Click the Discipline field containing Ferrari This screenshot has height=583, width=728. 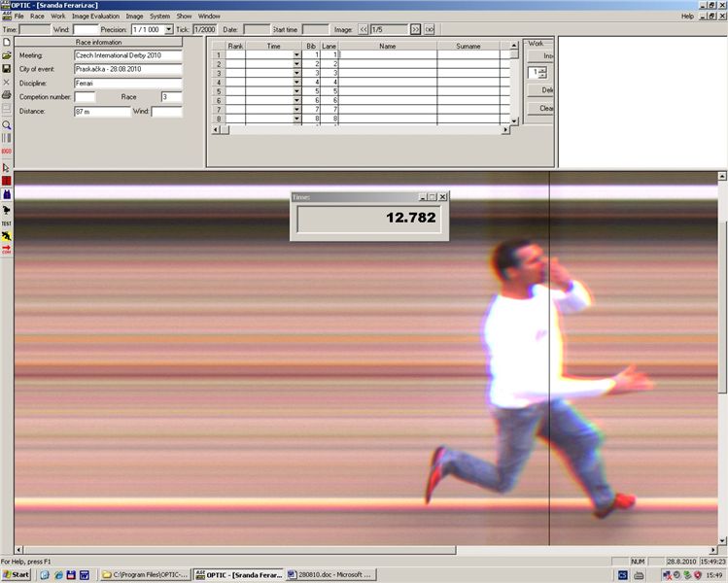(128, 84)
